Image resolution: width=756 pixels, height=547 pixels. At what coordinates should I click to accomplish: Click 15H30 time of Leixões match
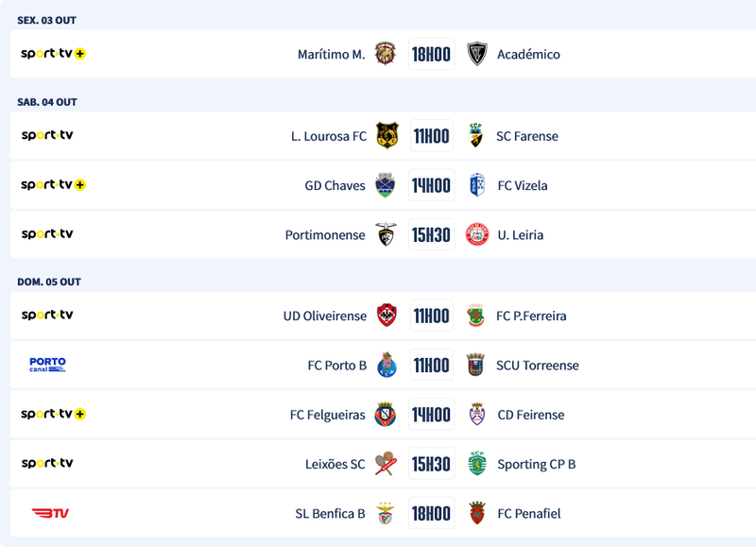pyautogui.click(x=431, y=464)
